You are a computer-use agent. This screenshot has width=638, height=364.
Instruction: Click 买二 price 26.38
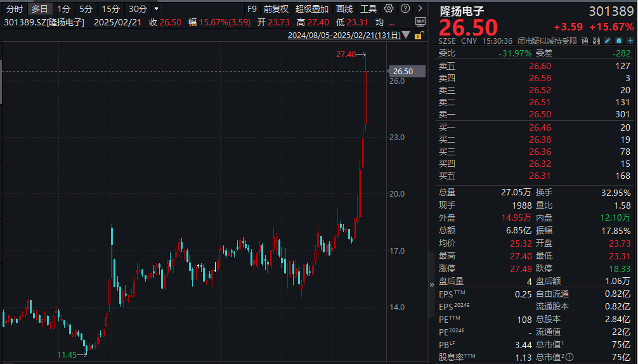pyautogui.click(x=540, y=140)
